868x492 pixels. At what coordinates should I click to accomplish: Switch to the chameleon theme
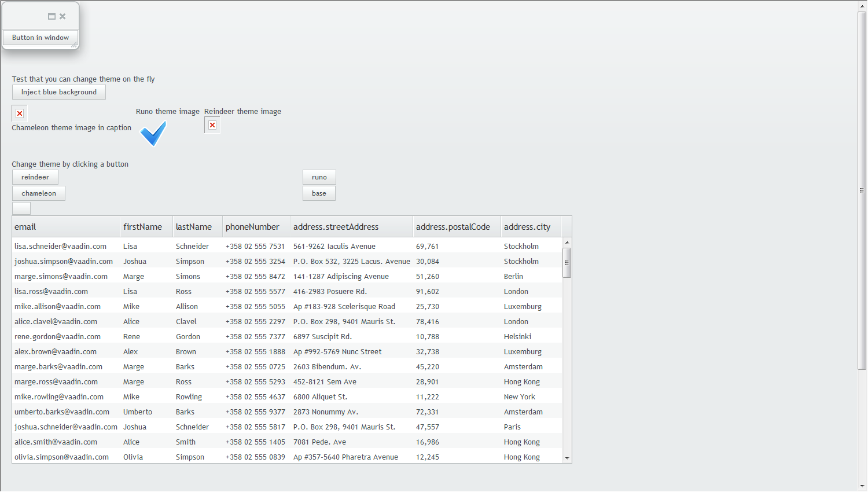39,193
